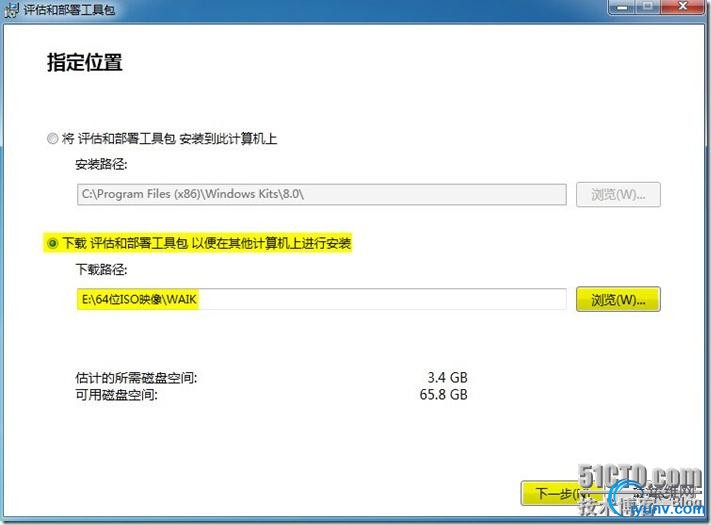711x525 pixels.
Task: Click the 65.8 GB value
Action: click(x=443, y=394)
